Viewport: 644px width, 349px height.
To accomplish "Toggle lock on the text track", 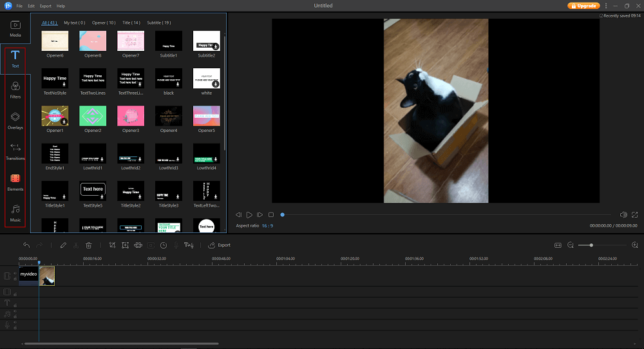I will pos(15,305).
